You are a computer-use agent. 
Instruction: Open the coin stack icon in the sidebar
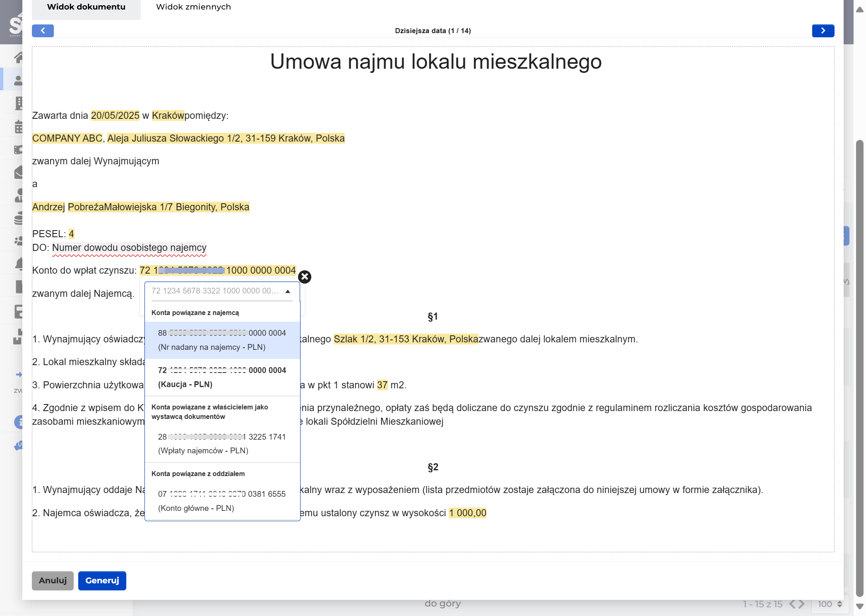pos(18,218)
